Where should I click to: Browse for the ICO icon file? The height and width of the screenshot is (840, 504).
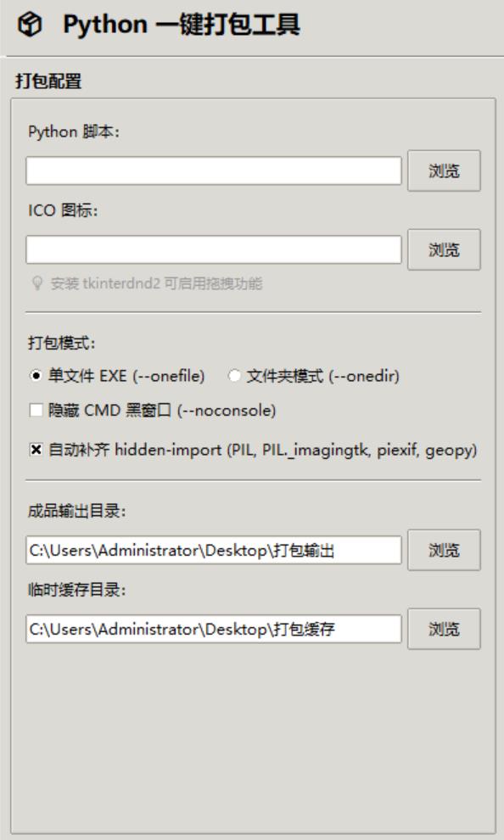tap(444, 249)
